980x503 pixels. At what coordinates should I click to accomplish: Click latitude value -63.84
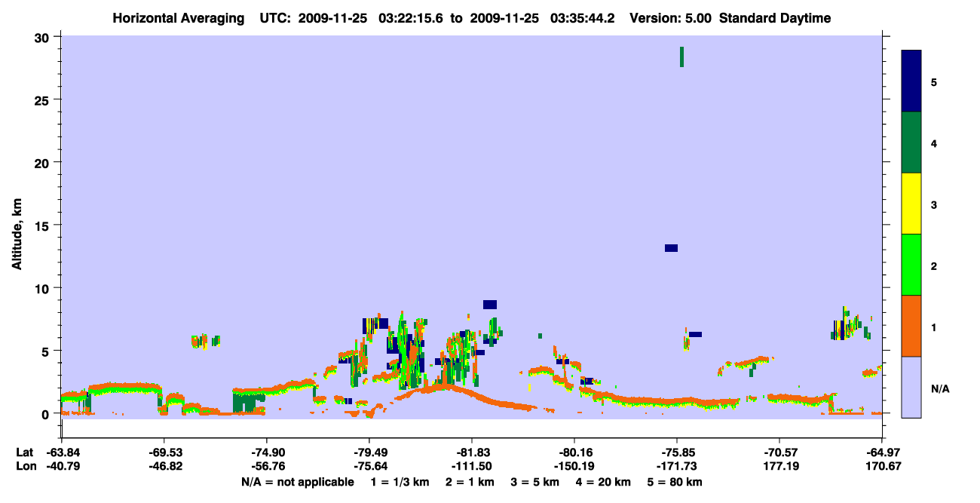[62, 452]
